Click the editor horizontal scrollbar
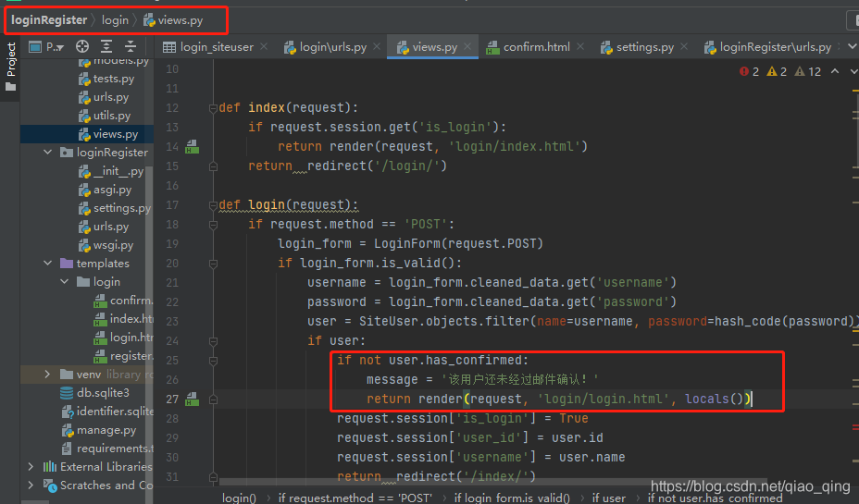 (493, 482)
